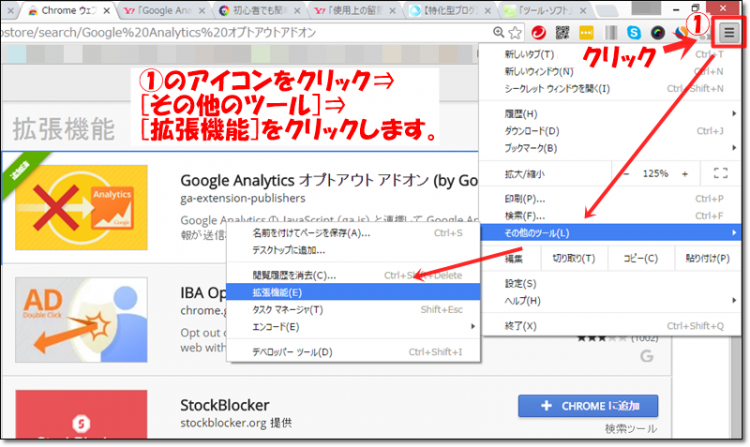Expand エンコード(E) submenu
The image size is (750, 447).
(353, 327)
